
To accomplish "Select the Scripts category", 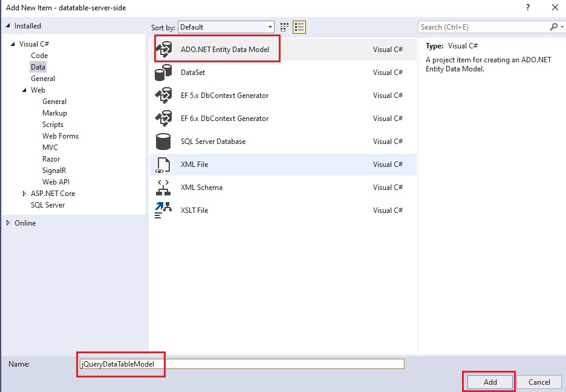I will pyautogui.click(x=53, y=125).
